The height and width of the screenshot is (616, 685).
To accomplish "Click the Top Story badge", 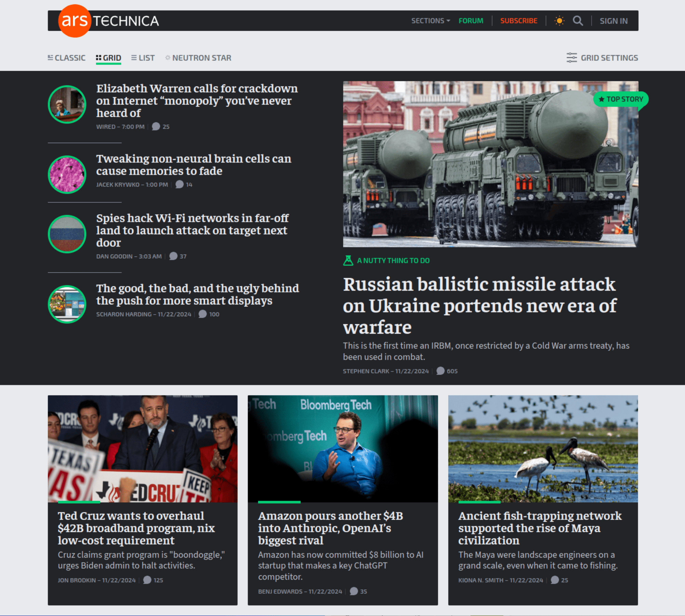I will 621,99.
